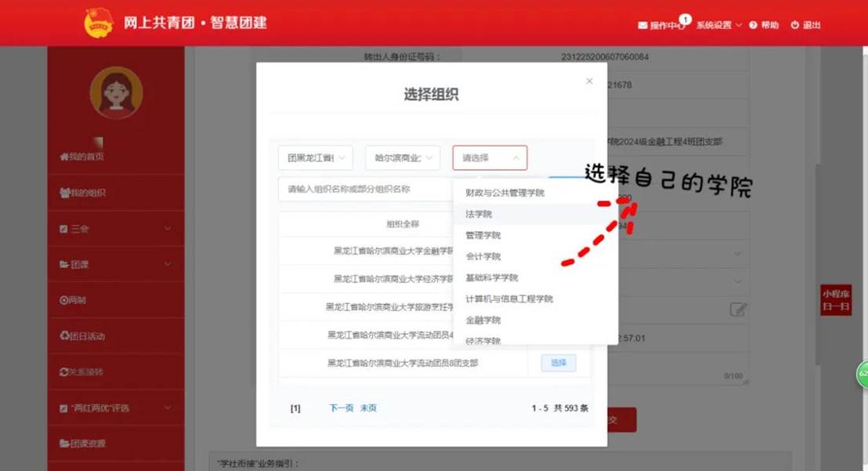Click 选择 button for 流动团员8团支部
Image resolution: width=868 pixels, height=471 pixels.
point(558,363)
